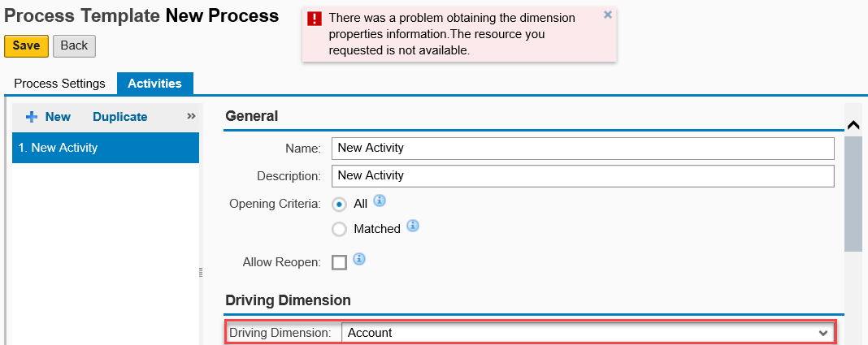
Task: Click the panel splitter grip handle
Action: (201, 272)
